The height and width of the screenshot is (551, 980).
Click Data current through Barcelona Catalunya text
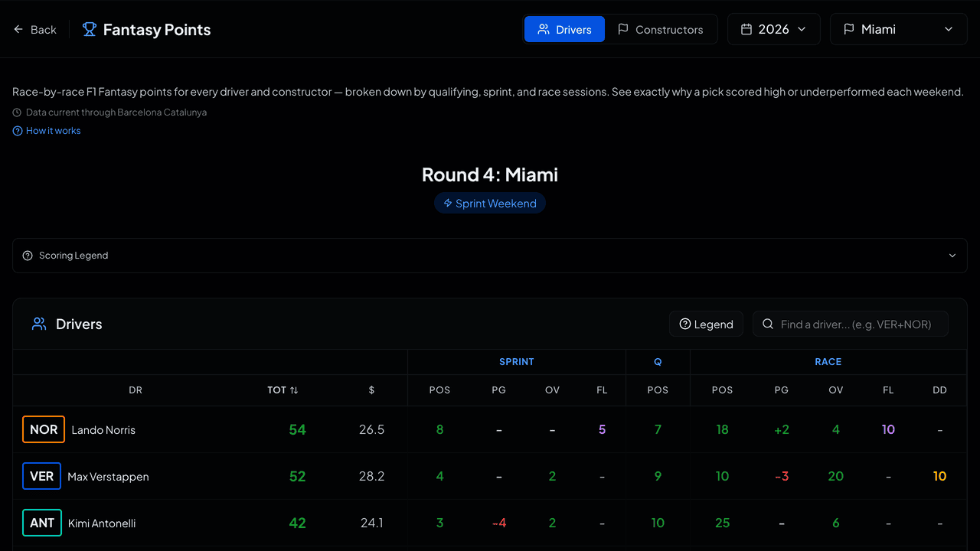(x=116, y=112)
